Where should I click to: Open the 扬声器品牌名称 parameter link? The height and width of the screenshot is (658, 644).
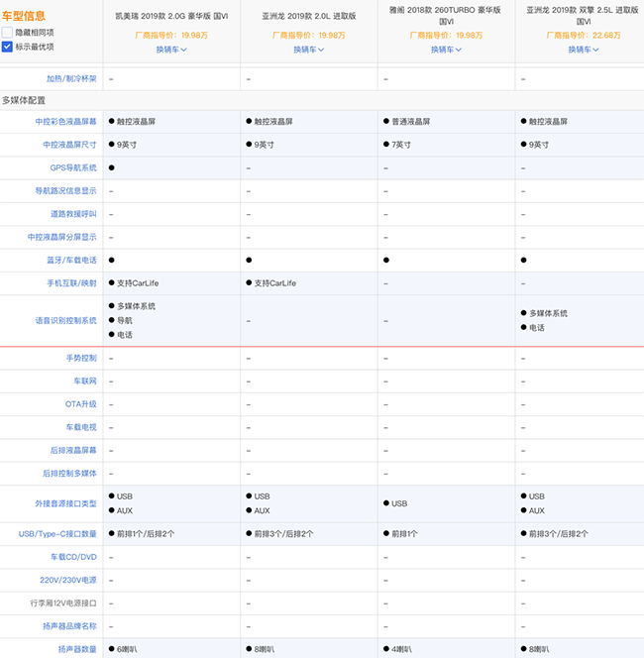coord(69,626)
